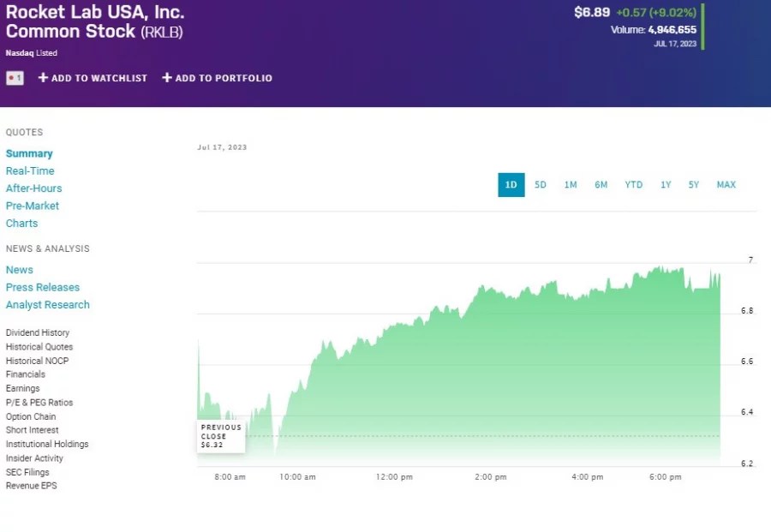Click the Jul 17, 2023 date above chart
This screenshot has height=532, width=771.
tap(222, 147)
